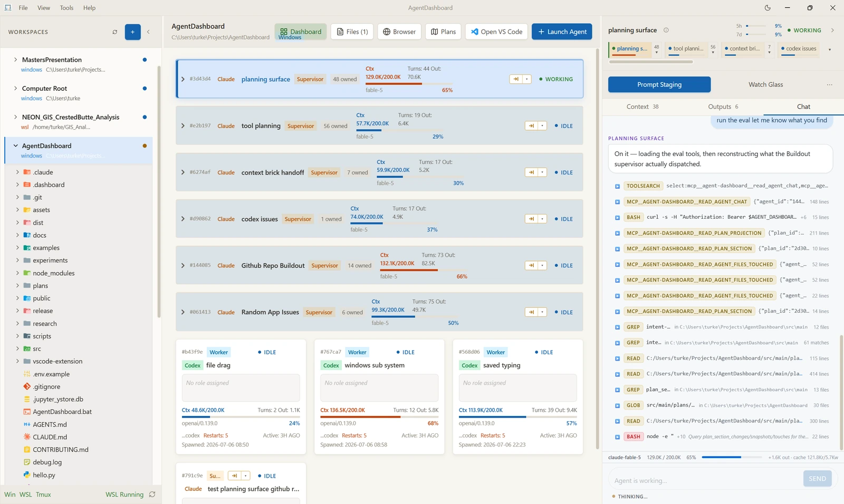Open the Tools menu

66,8
